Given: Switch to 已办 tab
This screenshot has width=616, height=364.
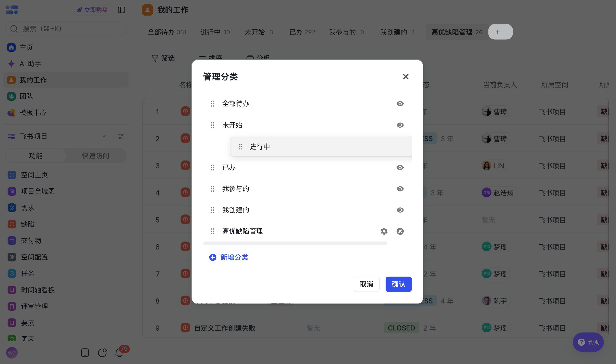Looking at the screenshot, I should (x=302, y=32).
